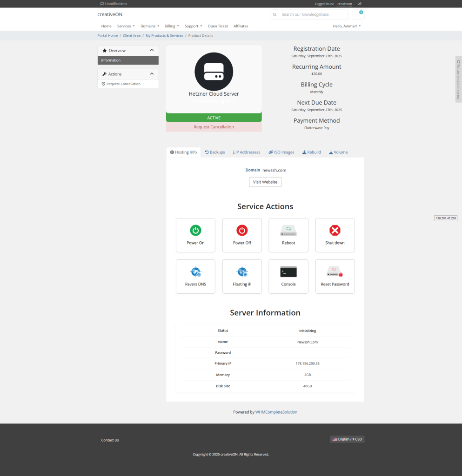Switch to the ISO Images tab

[281, 152]
